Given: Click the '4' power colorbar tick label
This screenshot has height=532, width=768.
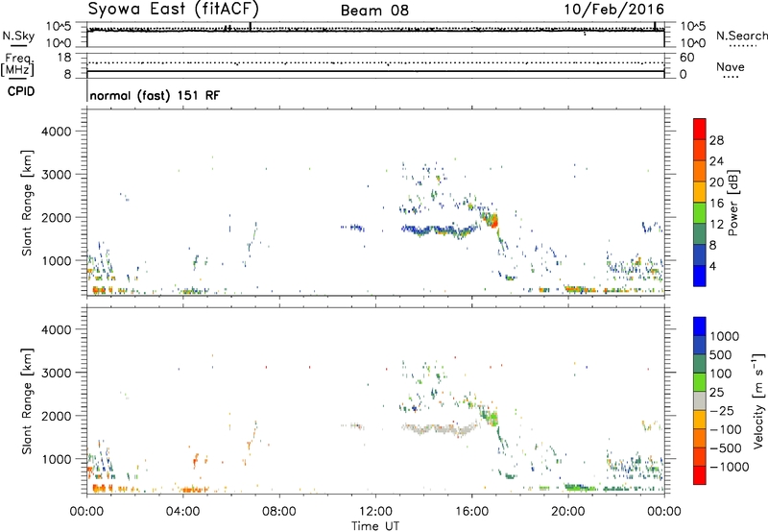Looking at the screenshot, I should point(712,266).
